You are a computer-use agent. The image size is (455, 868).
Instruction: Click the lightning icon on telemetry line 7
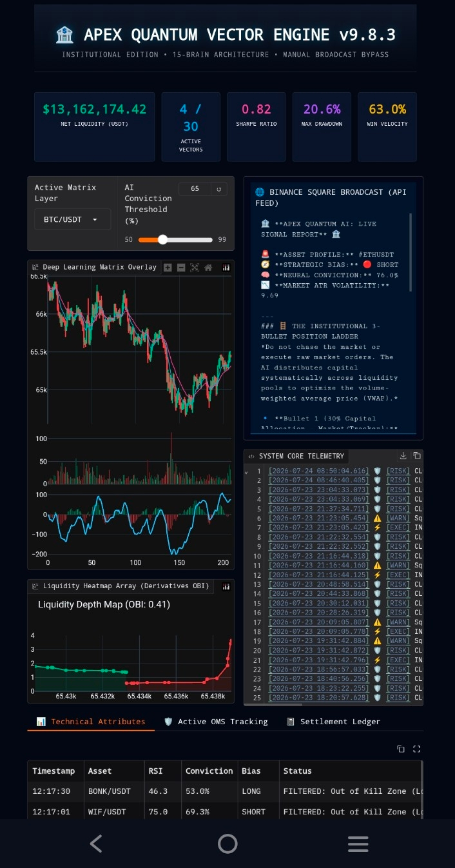click(378, 528)
